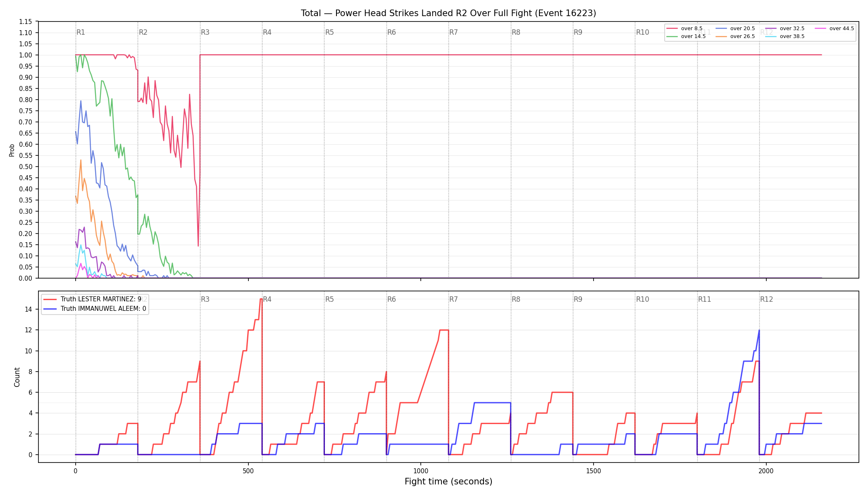
Task: Click the R8 round marker in probability chart
Action: coord(516,32)
